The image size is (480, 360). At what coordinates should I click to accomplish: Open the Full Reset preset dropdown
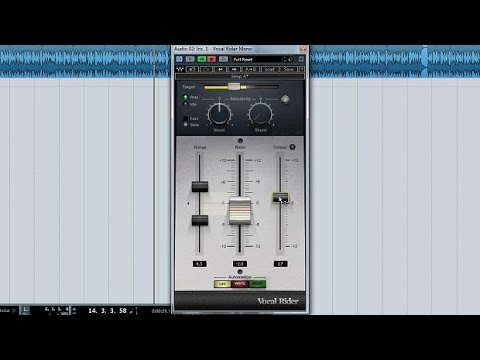pos(257,59)
